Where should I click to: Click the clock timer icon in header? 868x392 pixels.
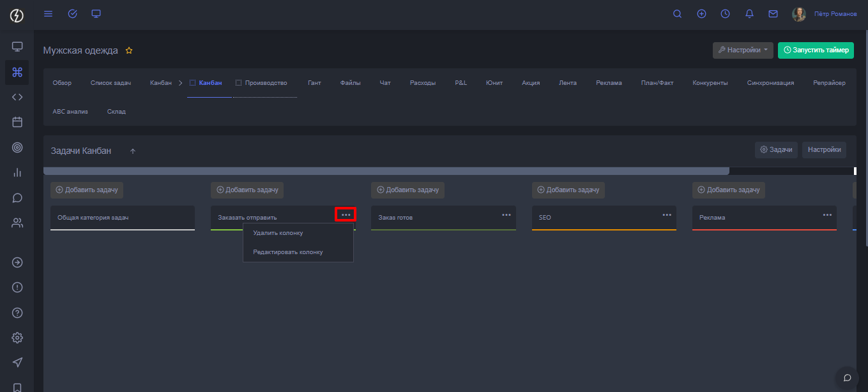tap(726, 14)
